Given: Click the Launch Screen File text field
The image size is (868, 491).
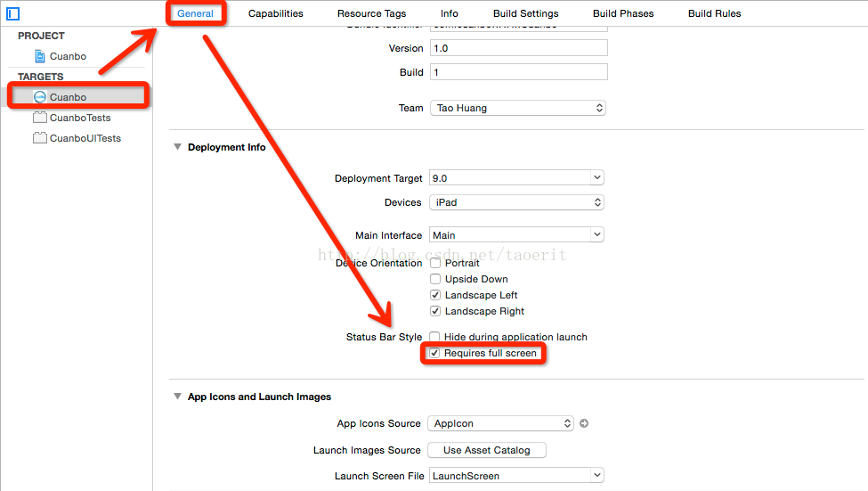Looking at the screenshot, I should 510,476.
